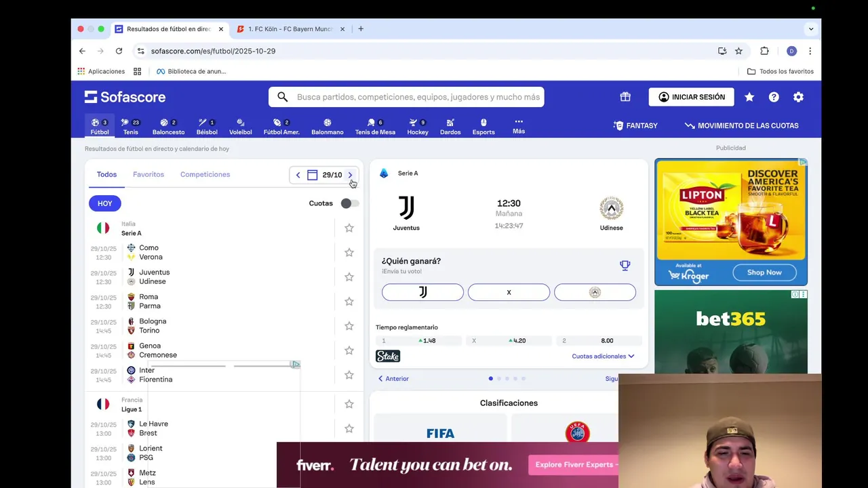Bookmark this page with star icon
The width and height of the screenshot is (868, 488).
[x=738, y=51]
